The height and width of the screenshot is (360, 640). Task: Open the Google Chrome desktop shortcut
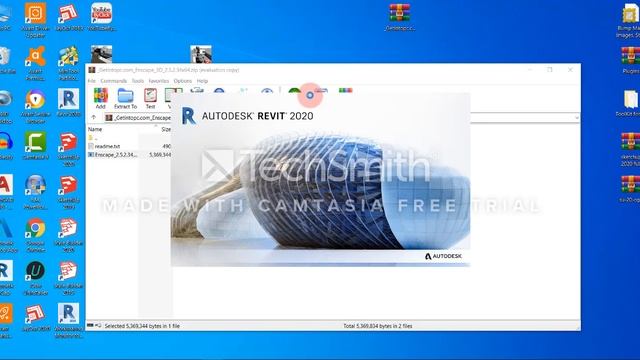tap(35, 235)
